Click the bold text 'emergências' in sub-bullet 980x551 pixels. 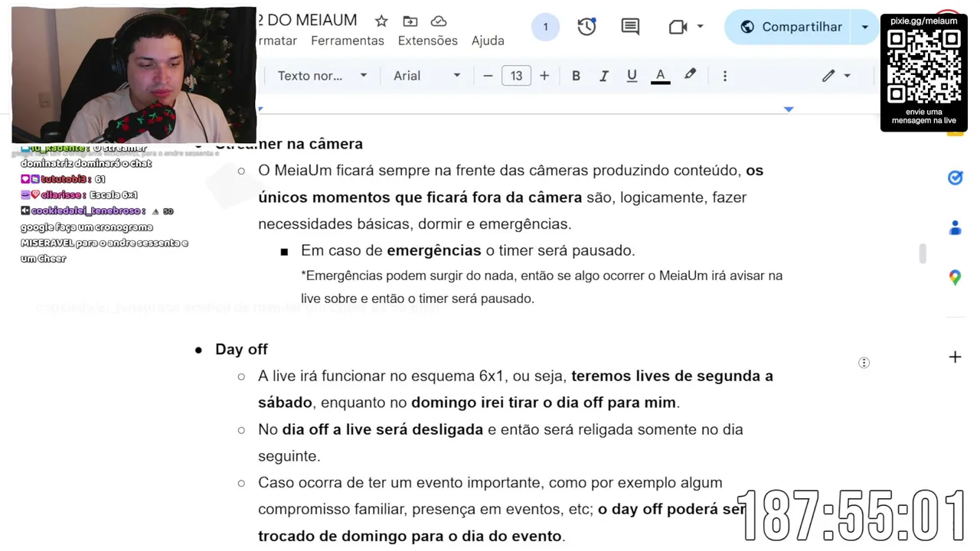[x=433, y=250]
